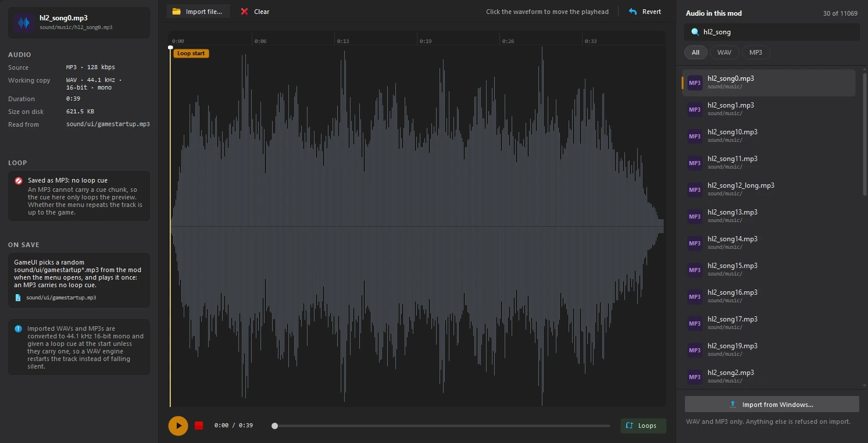The height and width of the screenshot is (443, 868).
Task: Click the no-loop-cue prohibited icon
Action: (19, 181)
